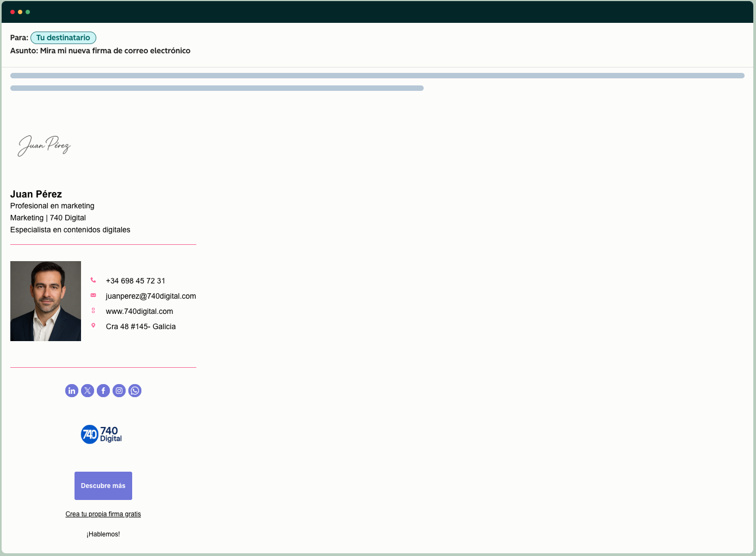
Task: Open the Crea tu propia firma gratis link
Action: (103, 514)
